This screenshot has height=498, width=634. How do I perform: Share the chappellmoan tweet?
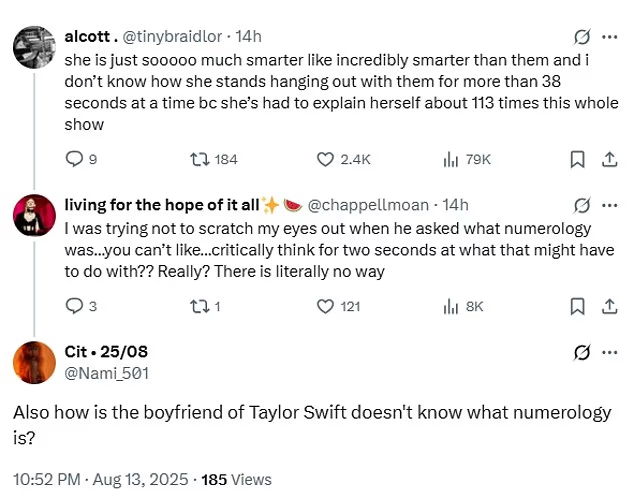tap(608, 306)
